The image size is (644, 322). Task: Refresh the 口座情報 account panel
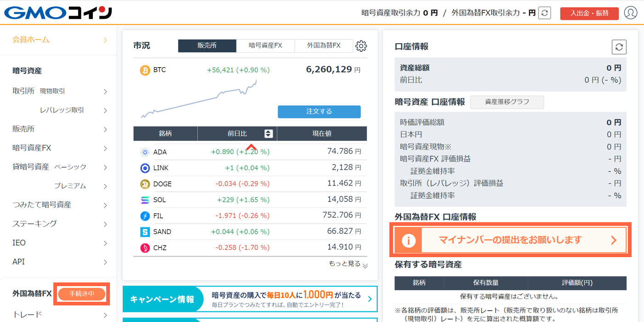(x=619, y=46)
